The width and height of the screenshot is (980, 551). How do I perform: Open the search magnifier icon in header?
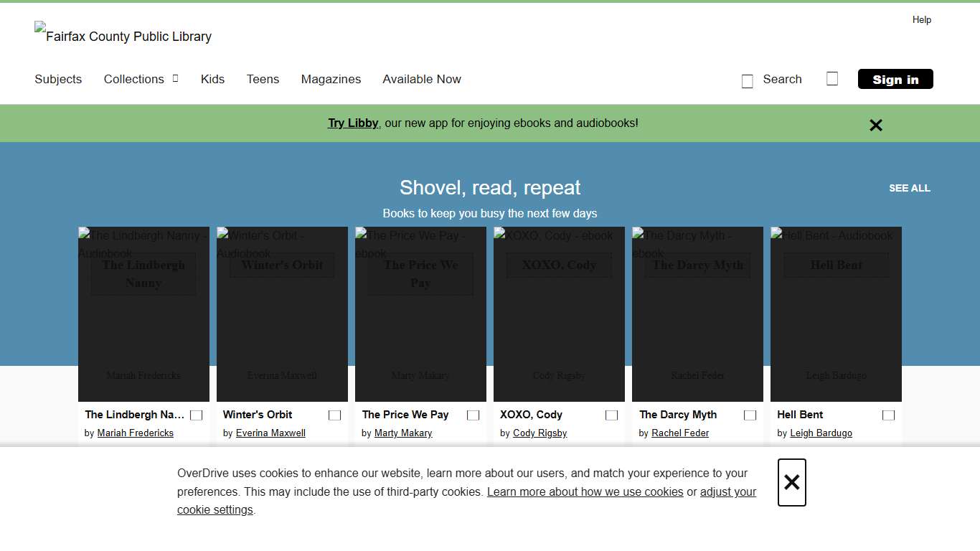[747, 80]
